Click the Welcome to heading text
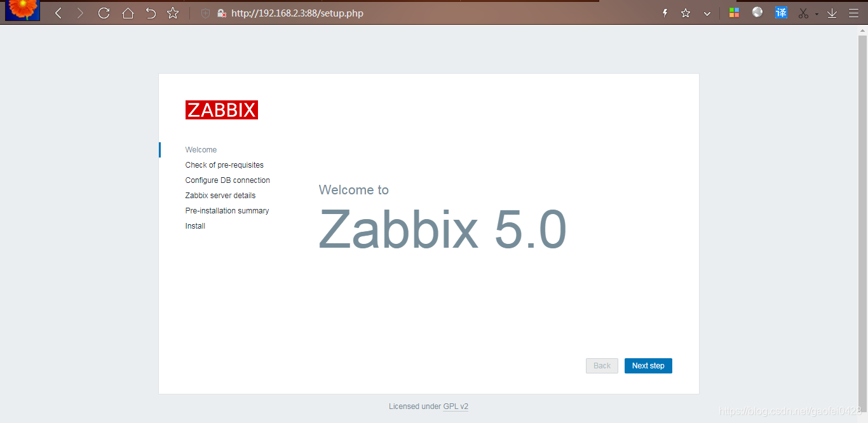This screenshot has height=423, width=868. [353, 190]
